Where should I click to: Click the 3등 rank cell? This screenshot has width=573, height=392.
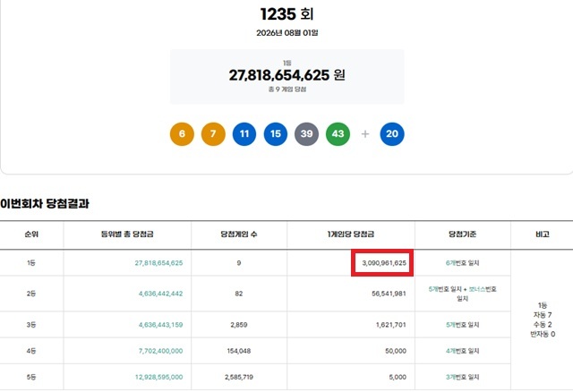[x=31, y=325]
